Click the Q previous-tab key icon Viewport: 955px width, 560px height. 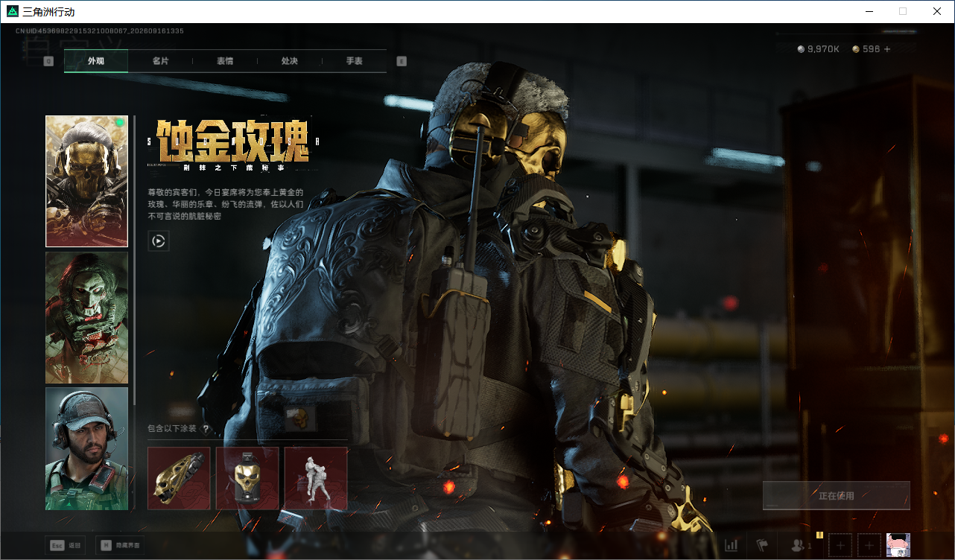tap(48, 61)
